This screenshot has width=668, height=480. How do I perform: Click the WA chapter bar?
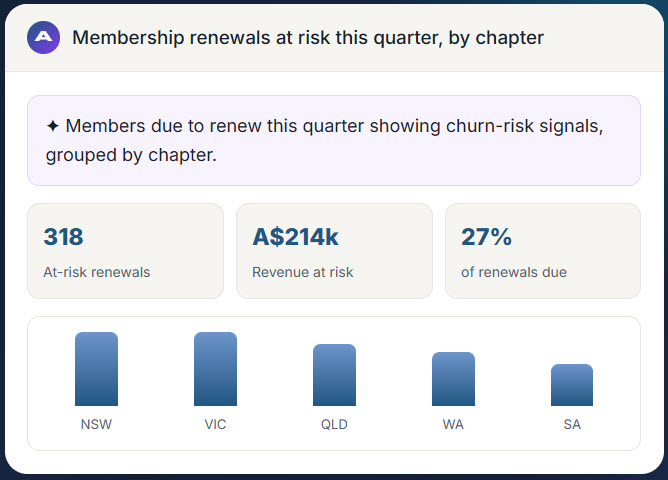click(x=453, y=379)
